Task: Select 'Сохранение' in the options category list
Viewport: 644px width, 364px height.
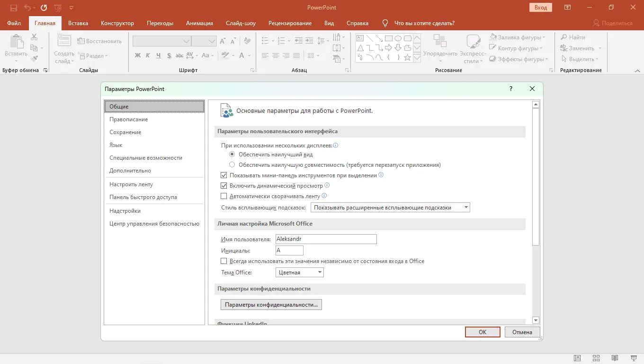Action: 154,132
